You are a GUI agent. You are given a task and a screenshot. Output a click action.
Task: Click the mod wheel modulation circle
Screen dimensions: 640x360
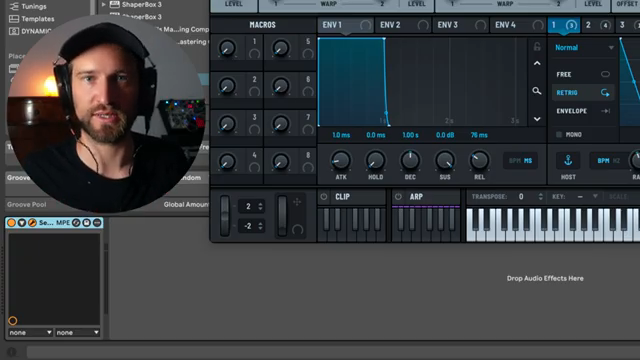[x=298, y=229]
